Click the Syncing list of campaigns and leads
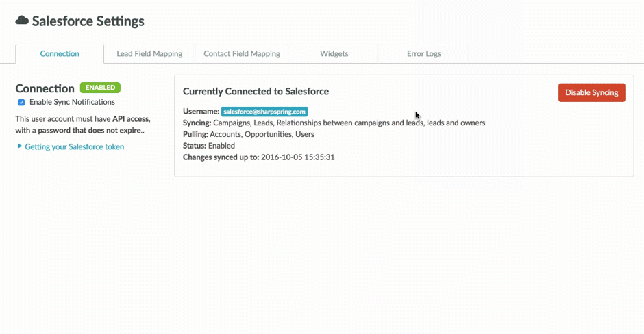The image size is (644, 334). pos(349,123)
